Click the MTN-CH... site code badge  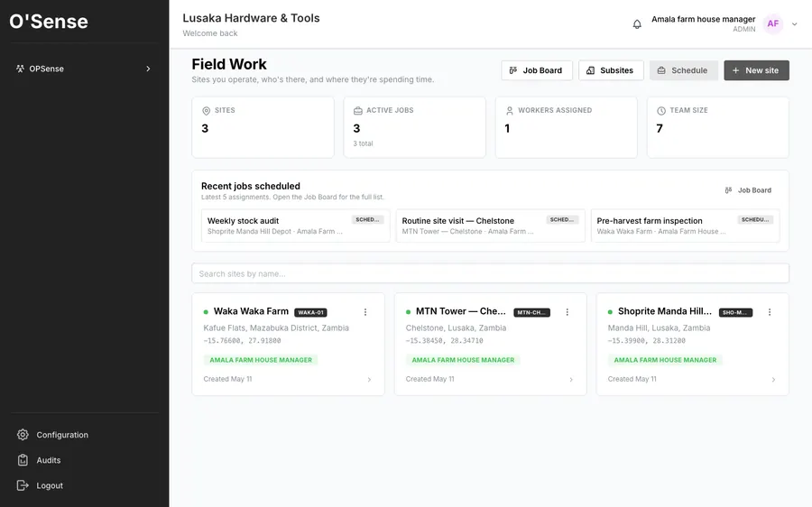[x=531, y=312]
